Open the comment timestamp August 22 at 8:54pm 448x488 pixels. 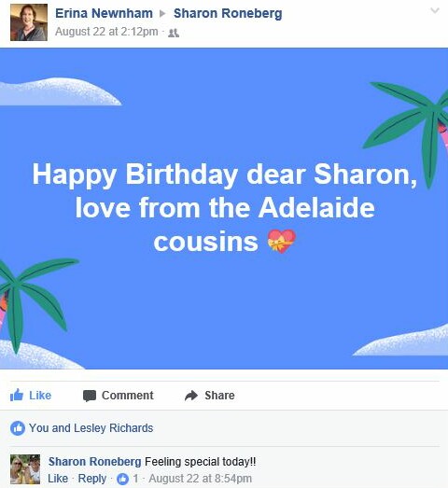(x=200, y=479)
